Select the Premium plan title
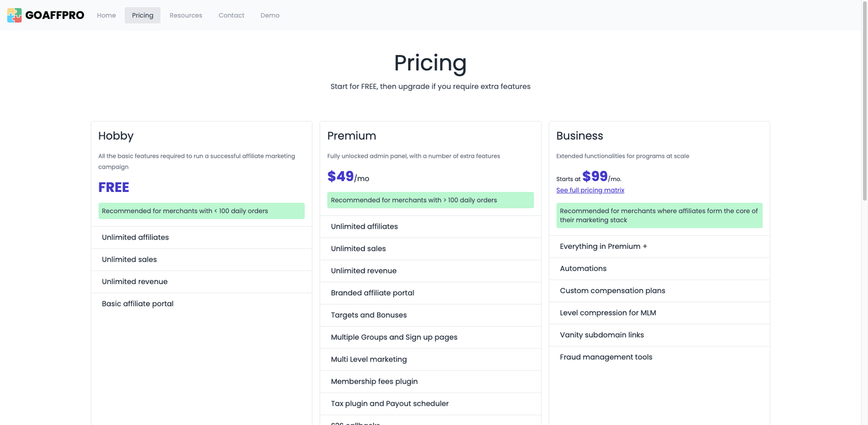The width and height of the screenshot is (868, 425). point(352,136)
